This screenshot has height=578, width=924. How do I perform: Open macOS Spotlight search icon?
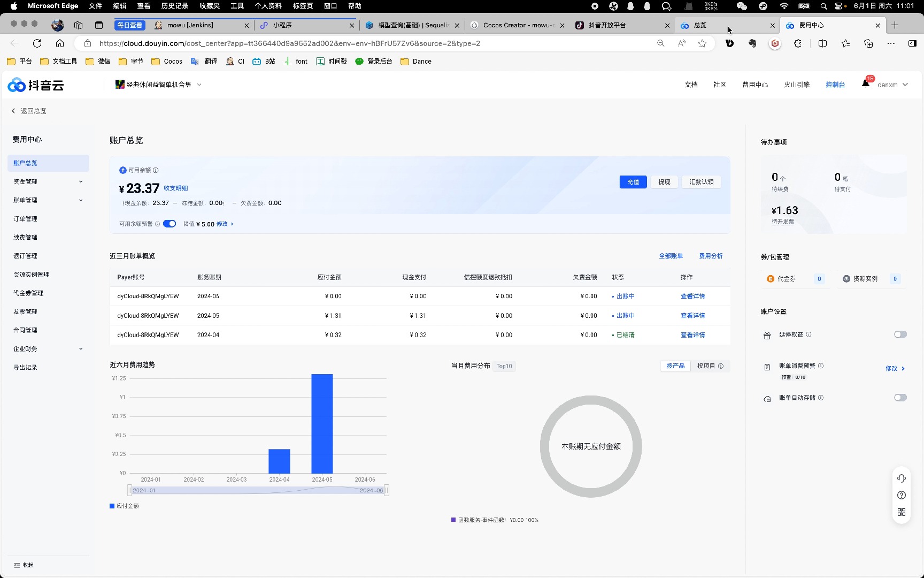point(823,6)
